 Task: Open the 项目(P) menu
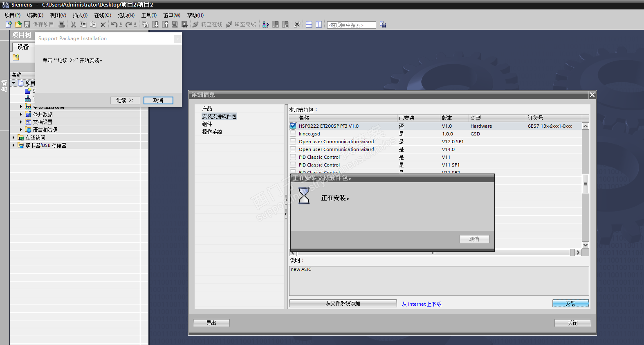tap(13, 15)
